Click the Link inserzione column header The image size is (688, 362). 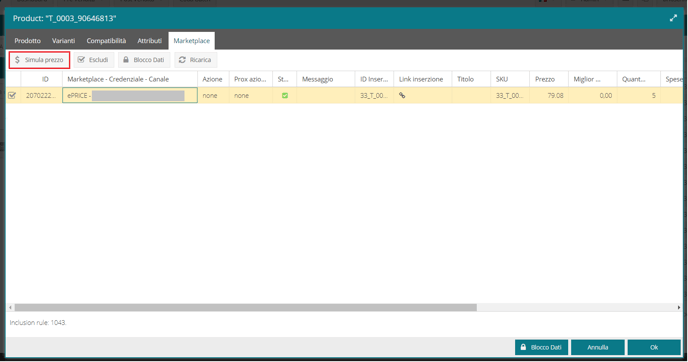click(x=423, y=79)
